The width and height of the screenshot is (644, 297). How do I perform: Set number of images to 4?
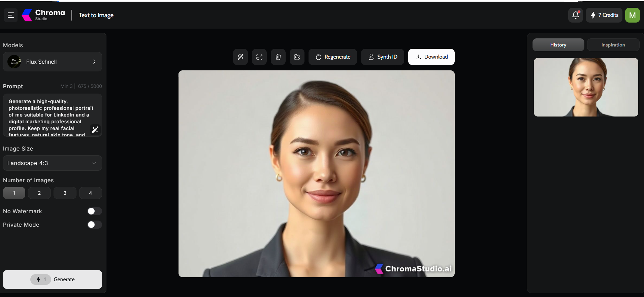click(90, 193)
